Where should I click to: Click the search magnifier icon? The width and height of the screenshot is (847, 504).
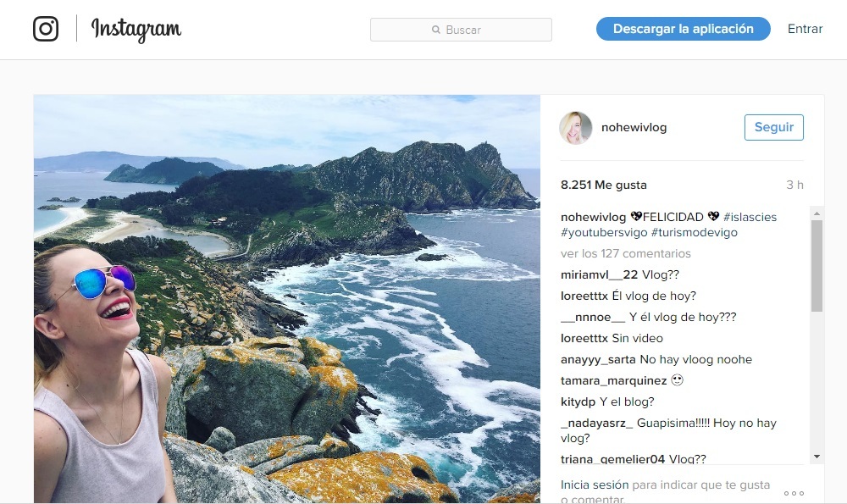tap(436, 30)
